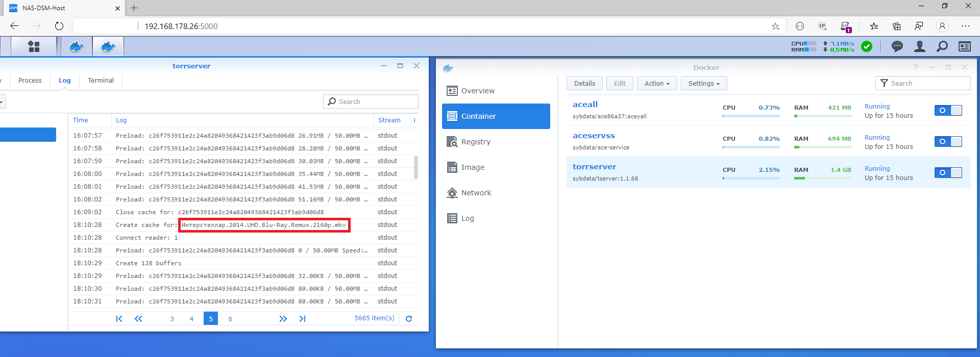
Task: Select the 18:10:28 Create cache for log row
Action: coord(243,225)
